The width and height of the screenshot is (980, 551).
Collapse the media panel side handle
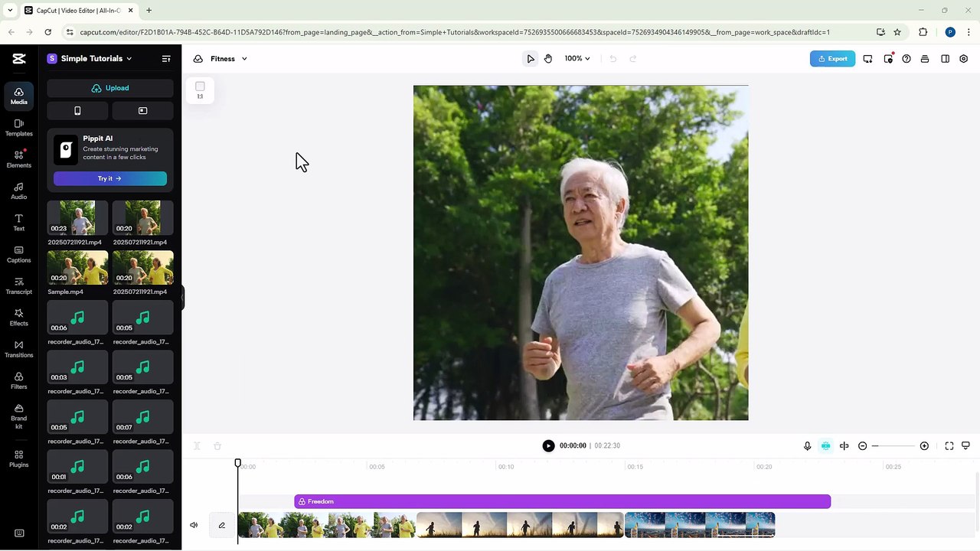pos(183,297)
